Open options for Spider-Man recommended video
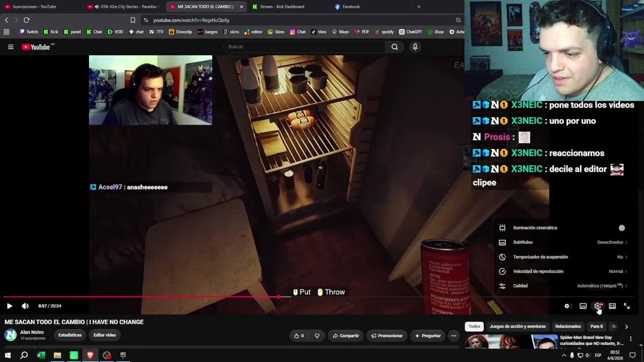The width and height of the screenshot is (644, 362). [630, 339]
